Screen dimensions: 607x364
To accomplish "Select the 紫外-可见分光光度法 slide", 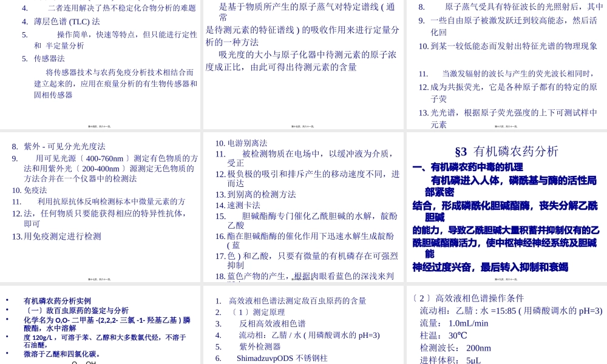I will click(x=100, y=200).
